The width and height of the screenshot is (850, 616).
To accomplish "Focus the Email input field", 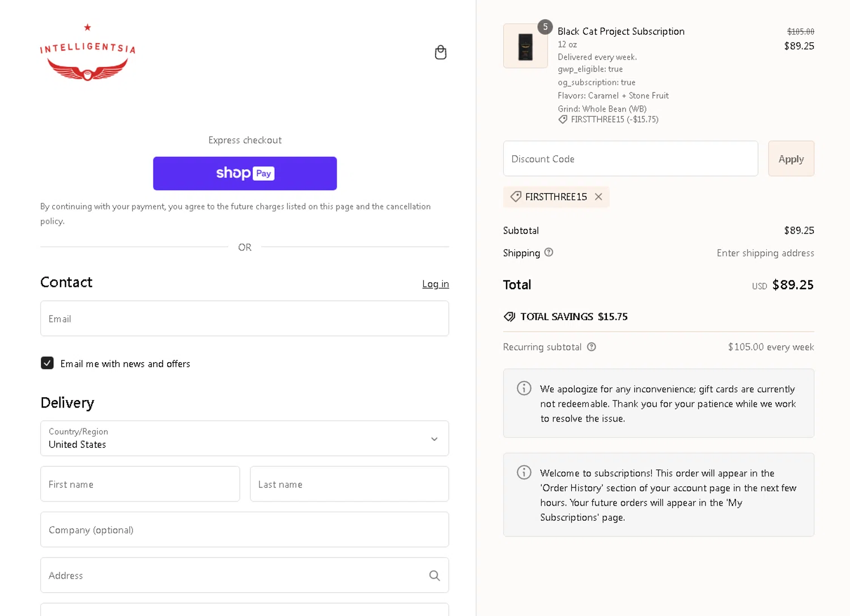I will (244, 318).
